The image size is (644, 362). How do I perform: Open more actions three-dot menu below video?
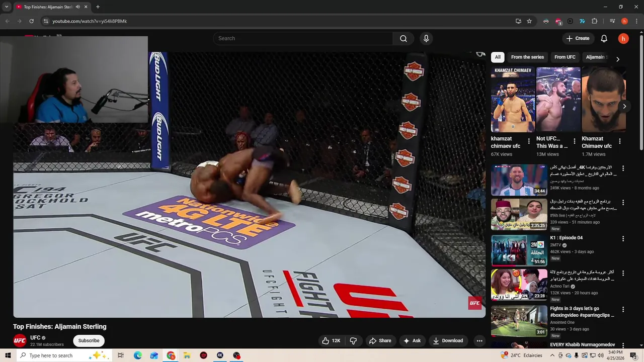479,341
